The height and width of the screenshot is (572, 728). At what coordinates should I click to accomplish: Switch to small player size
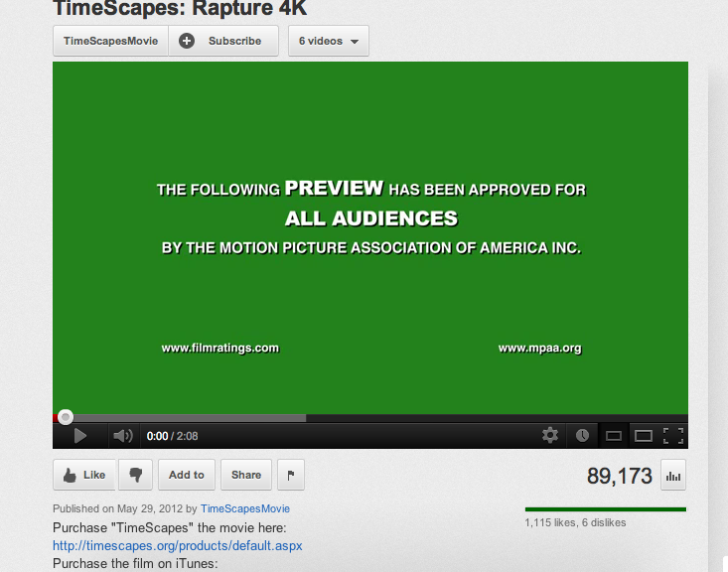point(614,436)
